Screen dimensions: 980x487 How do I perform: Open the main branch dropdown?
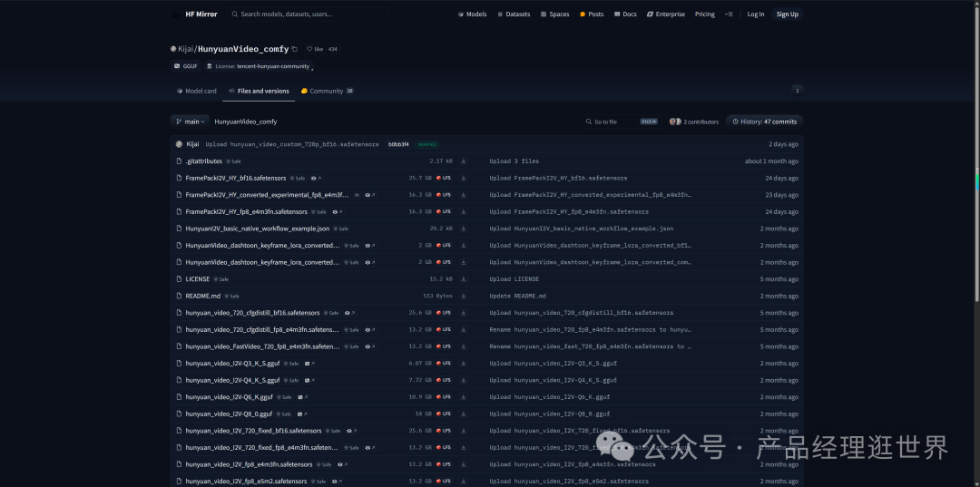(190, 122)
